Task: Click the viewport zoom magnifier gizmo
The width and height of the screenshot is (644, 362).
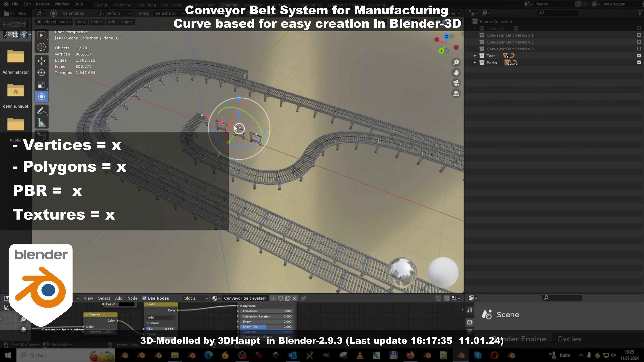Action: pos(456,62)
